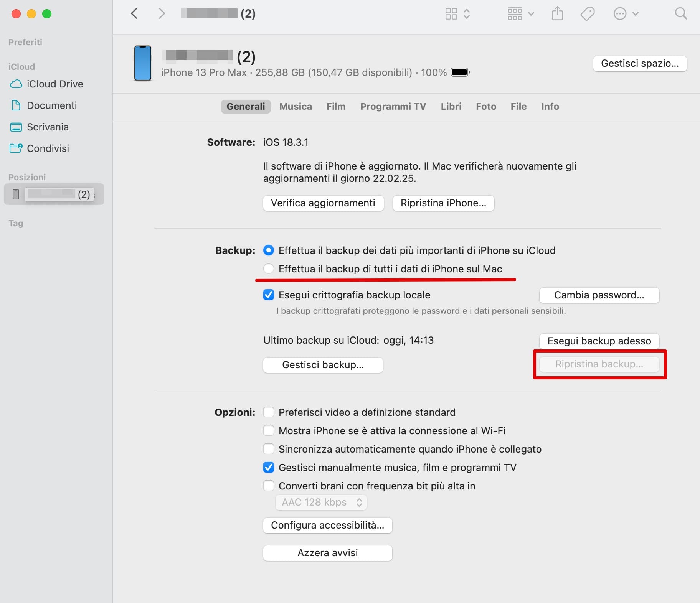Click the Share toolbar icon

pos(557,14)
